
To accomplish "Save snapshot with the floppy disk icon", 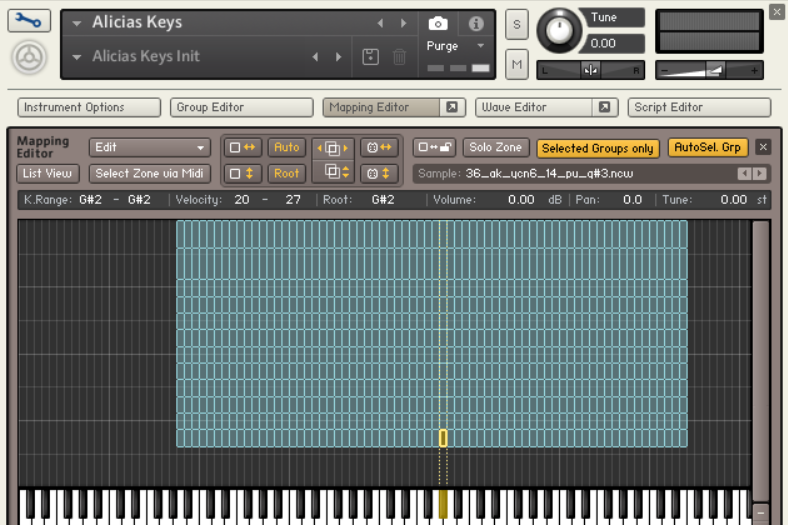I will click(x=370, y=56).
